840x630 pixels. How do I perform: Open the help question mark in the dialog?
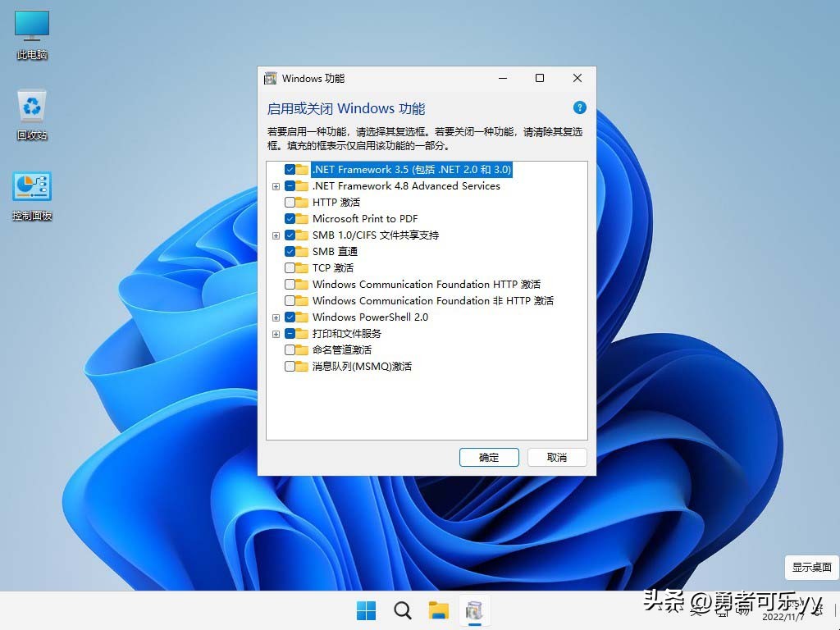pyautogui.click(x=580, y=107)
